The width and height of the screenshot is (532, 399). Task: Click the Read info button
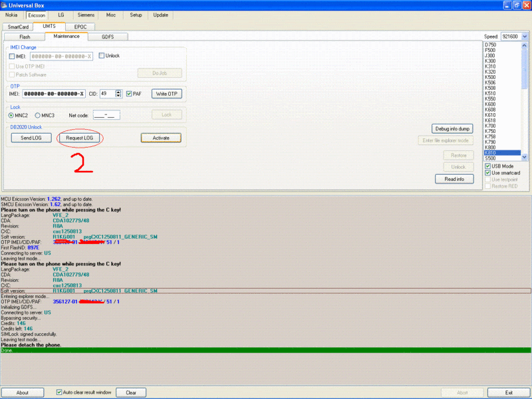tap(454, 179)
